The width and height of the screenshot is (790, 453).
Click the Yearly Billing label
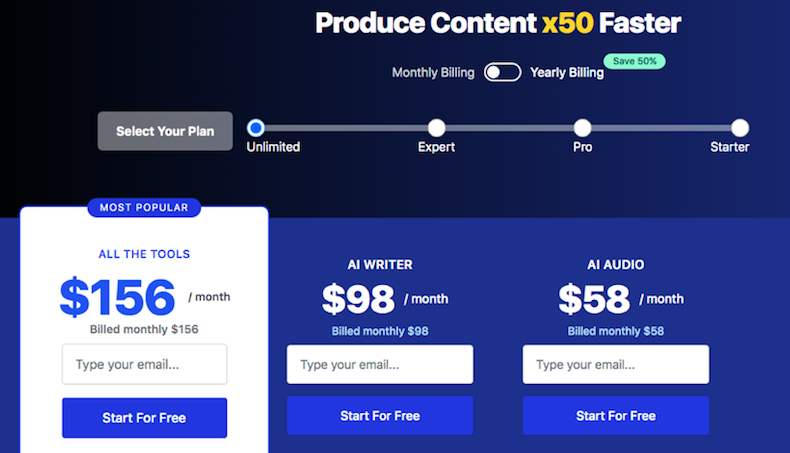[567, 73]
